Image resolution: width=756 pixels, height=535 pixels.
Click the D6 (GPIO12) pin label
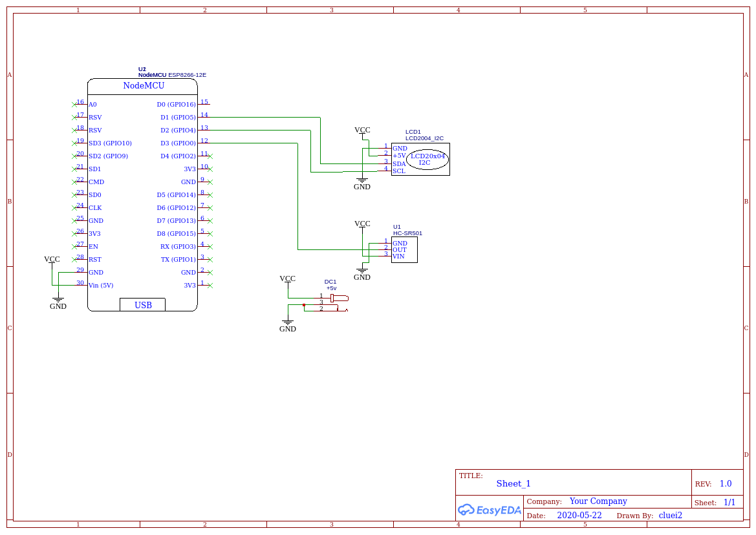177,208
